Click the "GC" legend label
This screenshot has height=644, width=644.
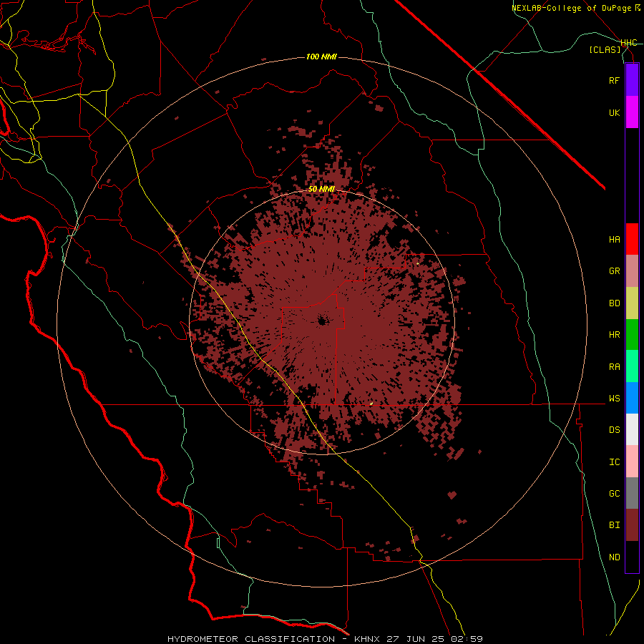coord(614,494)
